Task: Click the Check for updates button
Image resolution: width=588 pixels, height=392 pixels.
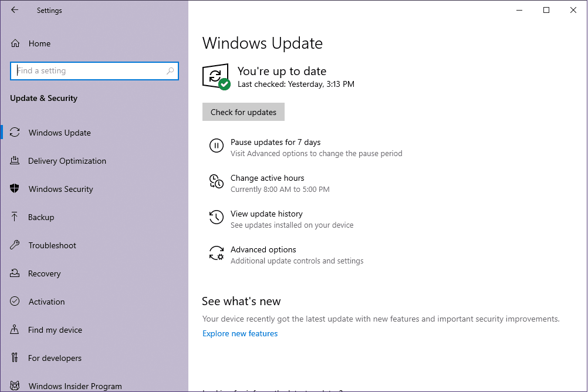Action: (x=244, y=111)
